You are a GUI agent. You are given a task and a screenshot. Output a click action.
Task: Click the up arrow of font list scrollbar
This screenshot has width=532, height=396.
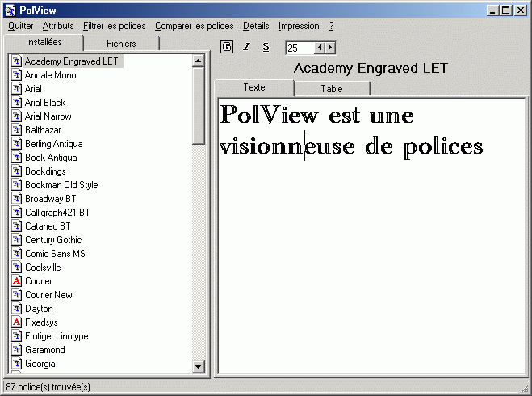[198, 61]
